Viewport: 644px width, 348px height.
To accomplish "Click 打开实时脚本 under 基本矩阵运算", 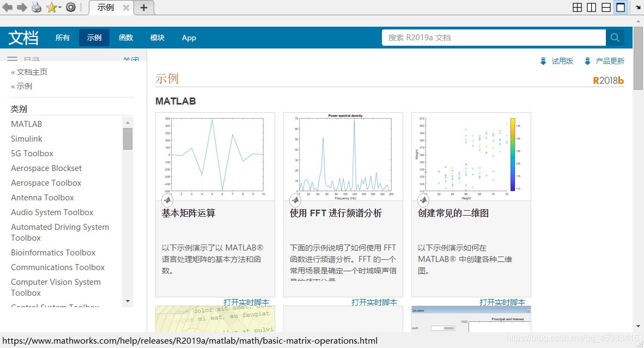I will click(246, 302).
